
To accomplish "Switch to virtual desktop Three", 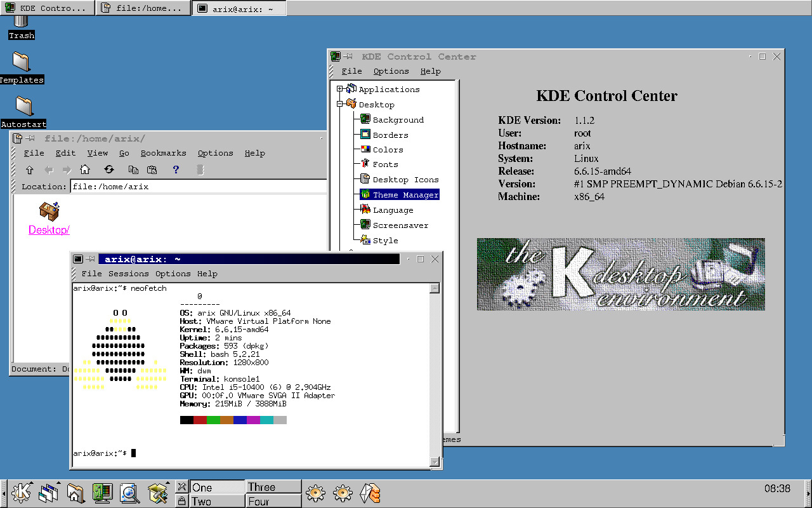I will [x=273, y=487].
